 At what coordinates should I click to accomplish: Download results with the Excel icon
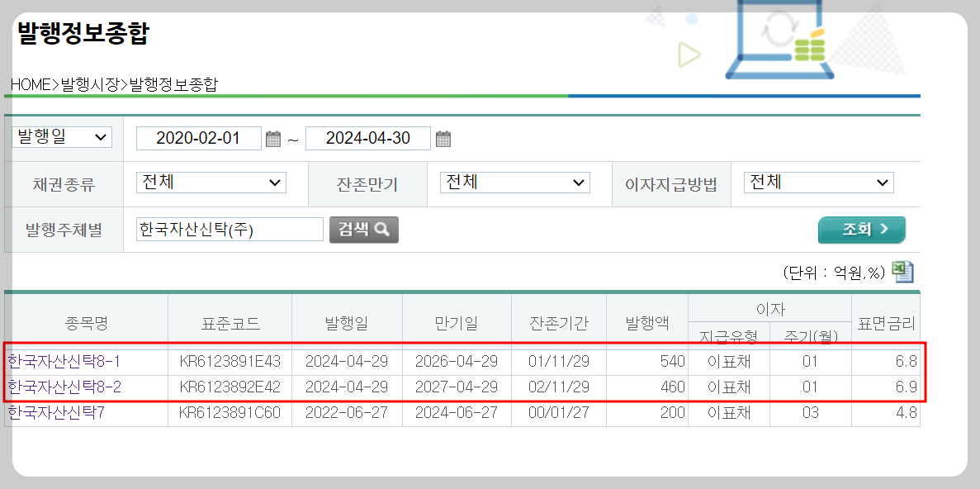pyautogui.click(x=902, y=272)
